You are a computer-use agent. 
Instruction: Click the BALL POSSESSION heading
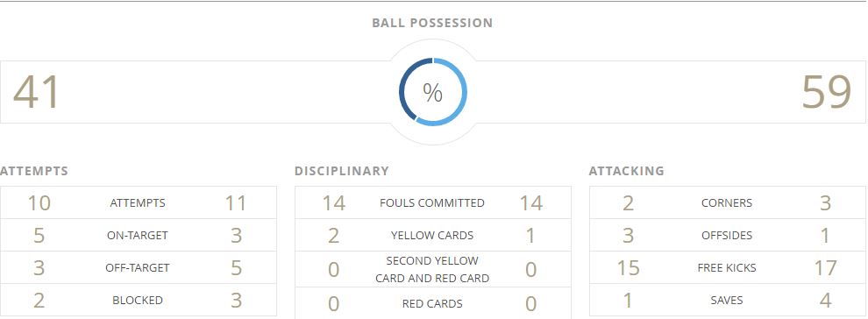tap(432, 23)
